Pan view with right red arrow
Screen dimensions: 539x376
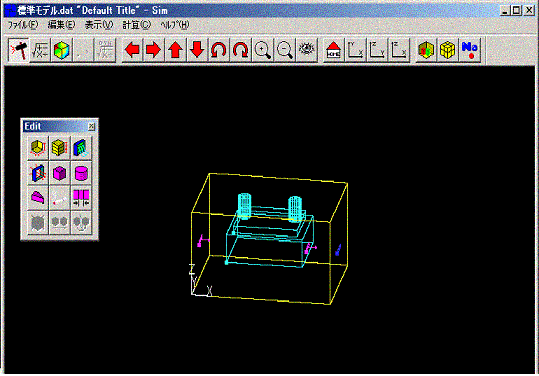click(x=154, y=50)
